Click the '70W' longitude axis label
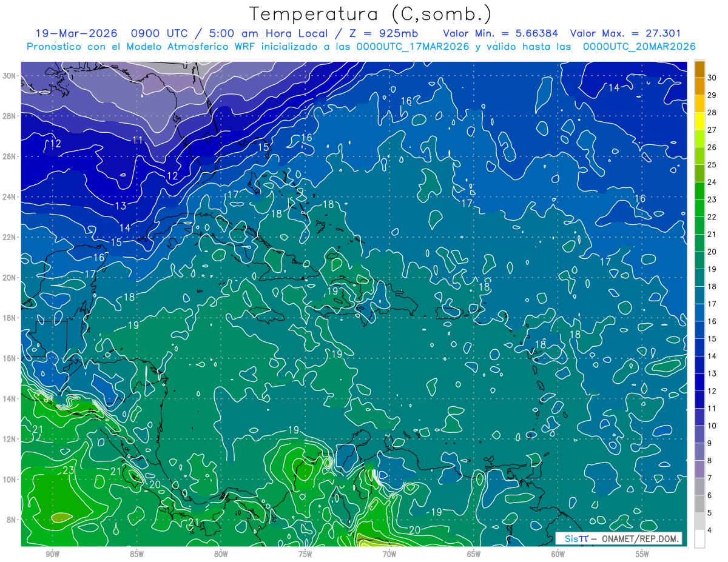The image size is (728, 562). coord(389,554)
